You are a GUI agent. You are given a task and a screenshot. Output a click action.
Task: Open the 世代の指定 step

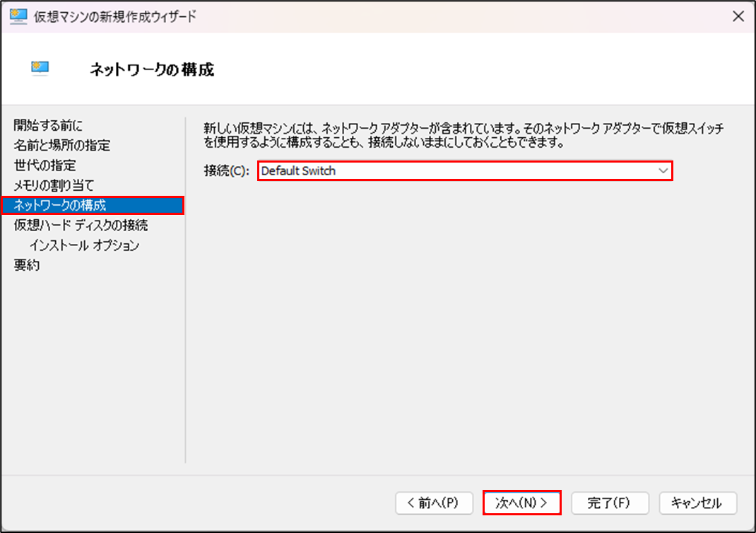(x=45, y=165)
